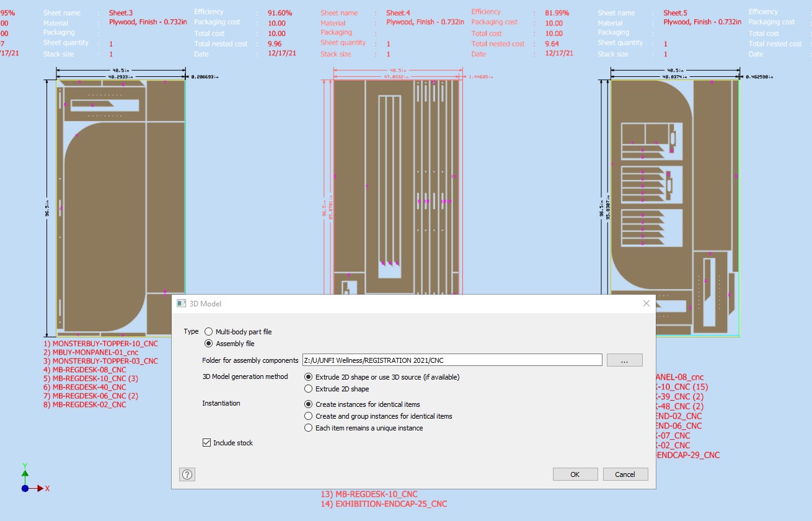Click the 91.60% efficiency value
Image resolution: width=812 pixels, height=521 pixels.
click(280, 12)
